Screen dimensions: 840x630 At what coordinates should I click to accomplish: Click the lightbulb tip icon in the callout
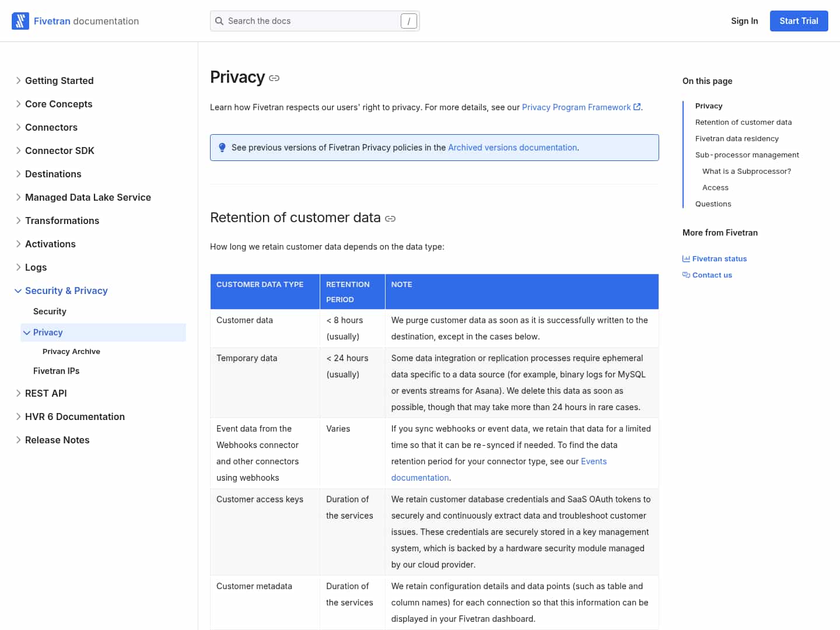click(222, 148)
